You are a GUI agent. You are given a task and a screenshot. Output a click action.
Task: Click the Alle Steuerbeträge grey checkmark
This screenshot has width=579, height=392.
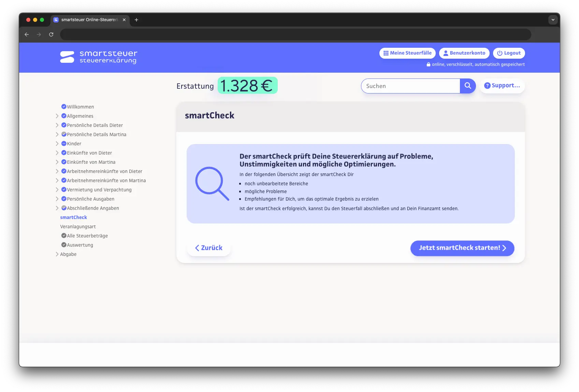(64, 236)
